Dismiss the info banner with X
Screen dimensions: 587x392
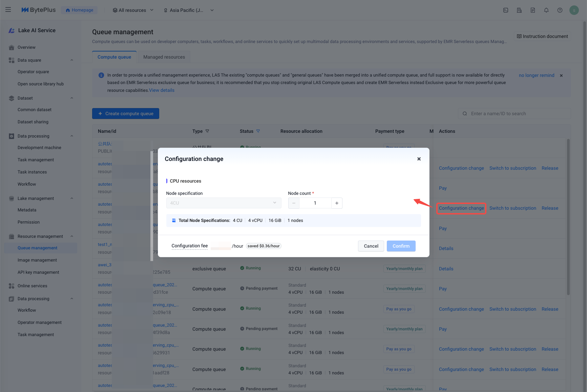coord(561,76)
